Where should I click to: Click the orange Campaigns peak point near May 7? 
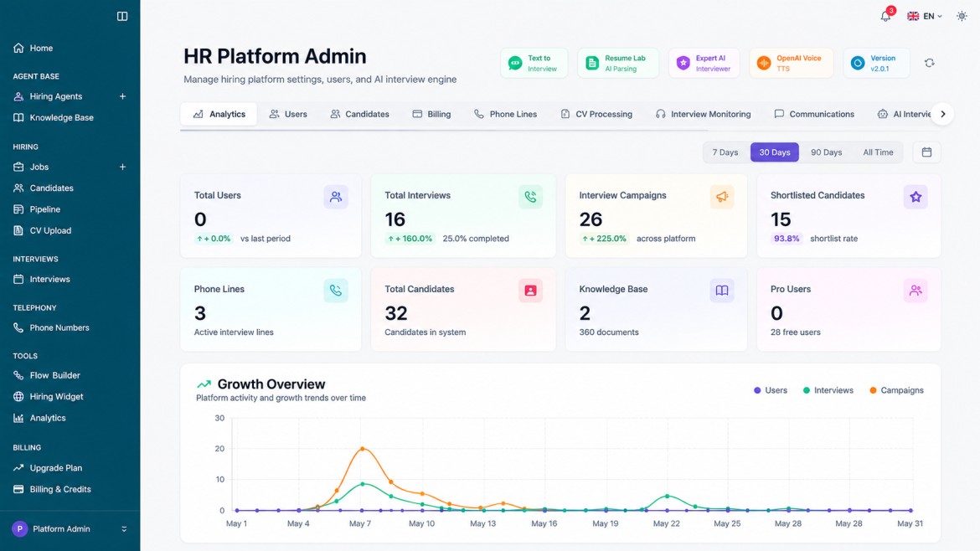[x=363, y=449]
